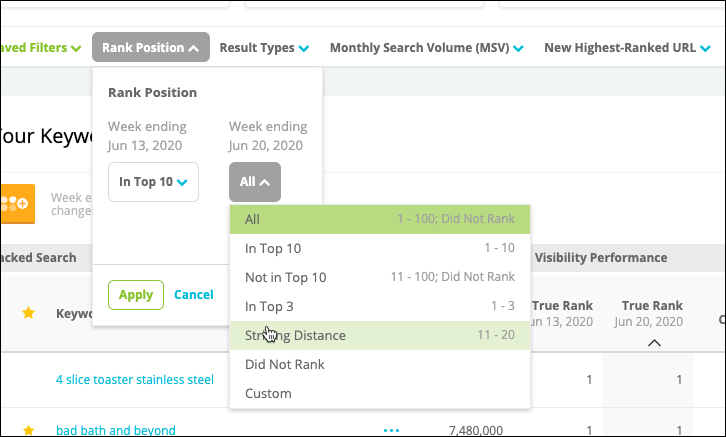This screenshot has width=726, height=437.
Task: Sort by True Rank Jun 20 arrow
Action: pyautogui.click(x=654, y=343)
